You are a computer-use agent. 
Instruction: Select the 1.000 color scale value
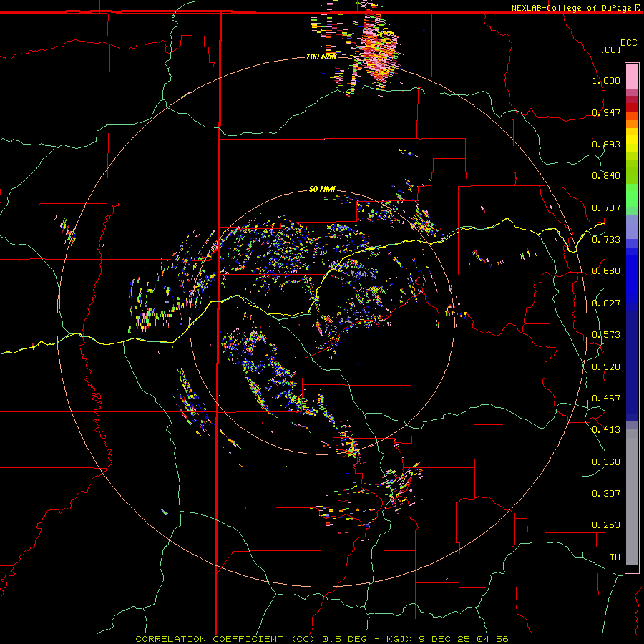pyautogui.click(x=606, y=80)
